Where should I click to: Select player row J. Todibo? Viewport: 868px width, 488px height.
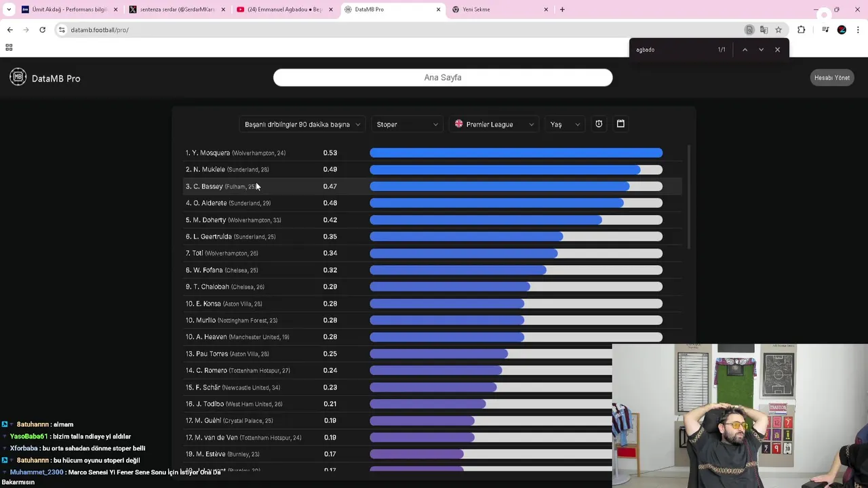397,404
